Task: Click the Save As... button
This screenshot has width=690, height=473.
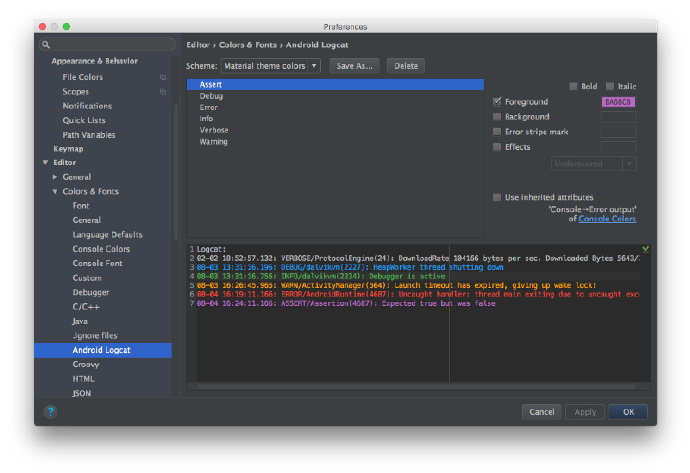Action: coord(354,66)
